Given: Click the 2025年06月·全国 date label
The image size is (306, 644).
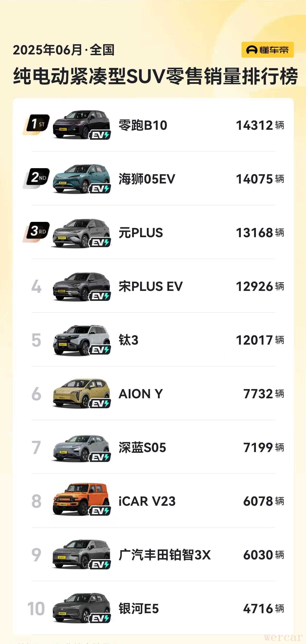Looking at the screenshot, I should [x=63, y=50].
